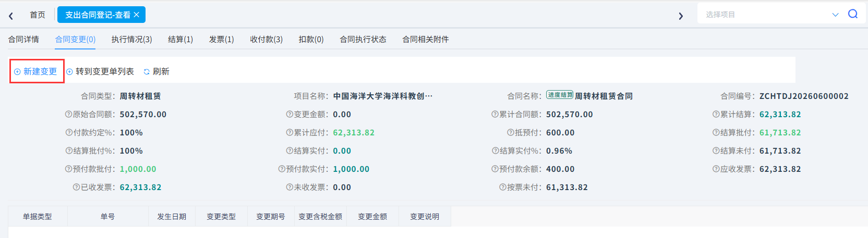868x238 pixels.
Task: Switch to the 合同详情 tab
Action: tap(23, 39)
